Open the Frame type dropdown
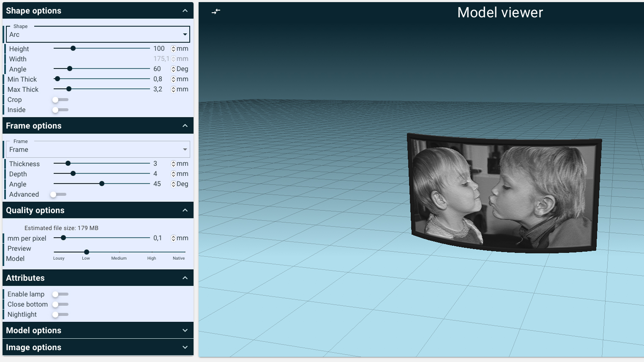The height and width of the screenshot is (362, 644). pos(98,150)
